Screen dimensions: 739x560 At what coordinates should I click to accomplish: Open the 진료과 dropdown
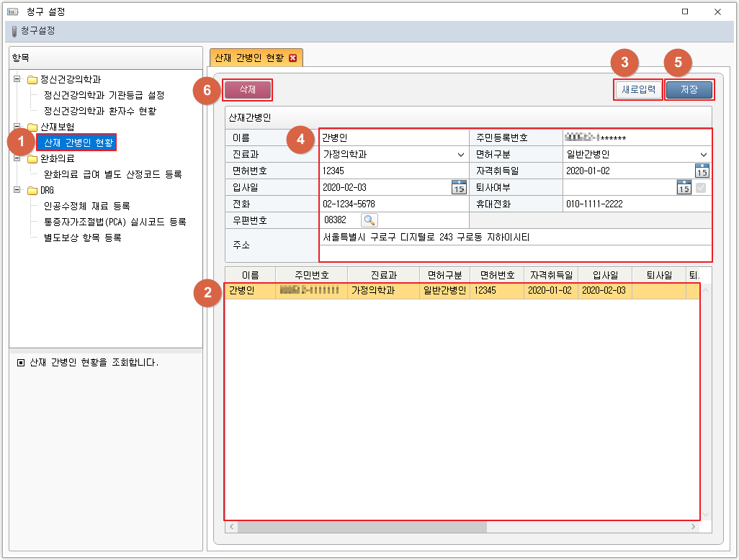click(460, 154)
